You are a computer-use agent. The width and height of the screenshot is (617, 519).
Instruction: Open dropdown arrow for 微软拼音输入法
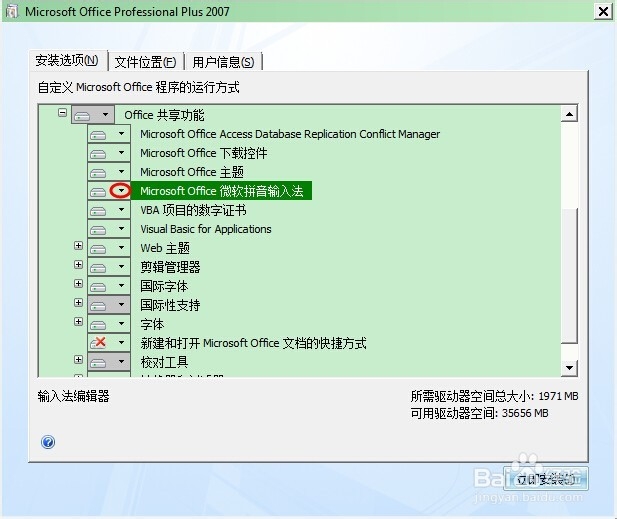pyautogui.click(x=121, y=191)
